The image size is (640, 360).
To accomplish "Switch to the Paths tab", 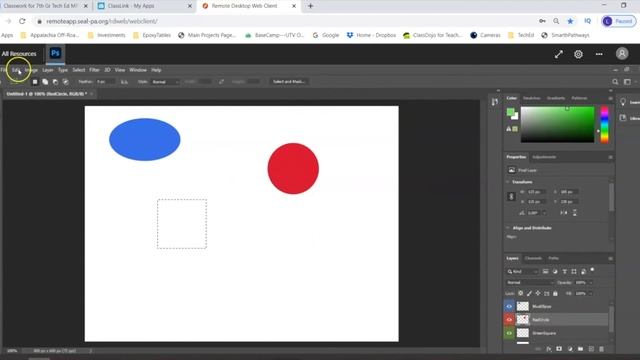I will 553,258.
